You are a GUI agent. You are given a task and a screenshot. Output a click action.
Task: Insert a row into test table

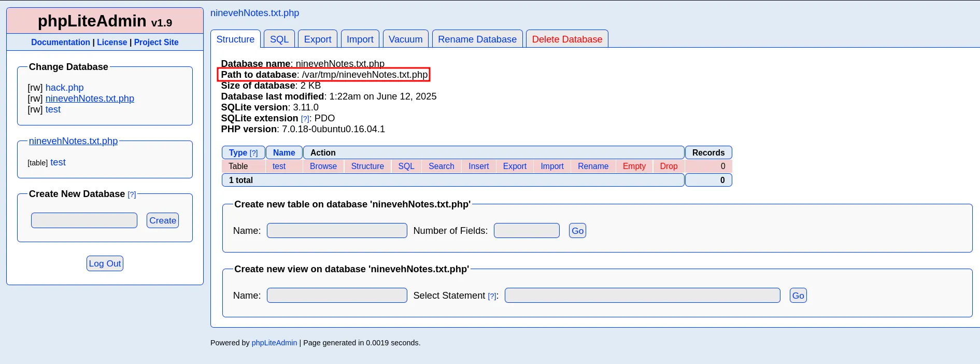479,166
